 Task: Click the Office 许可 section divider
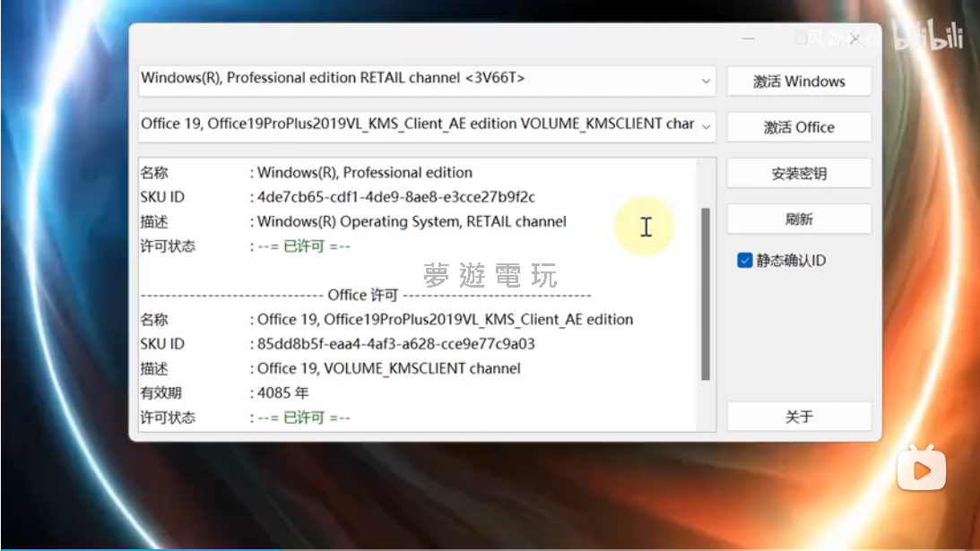click(365, 295)
